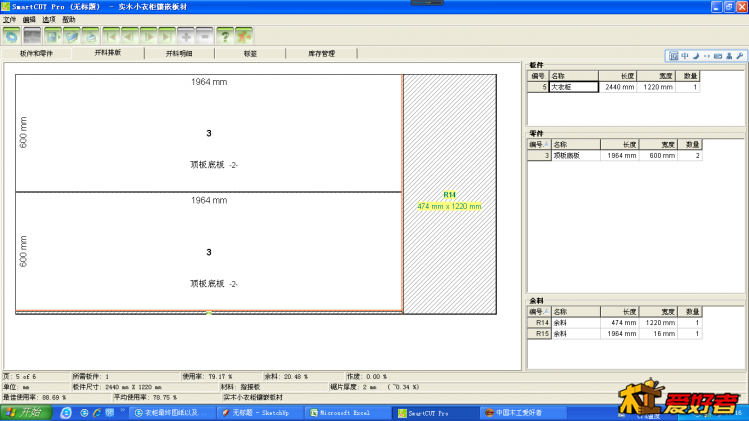Open Microsoft Excel from the taskbar
Viewport: 749px width, 421px height.
(x=345, y=413)
